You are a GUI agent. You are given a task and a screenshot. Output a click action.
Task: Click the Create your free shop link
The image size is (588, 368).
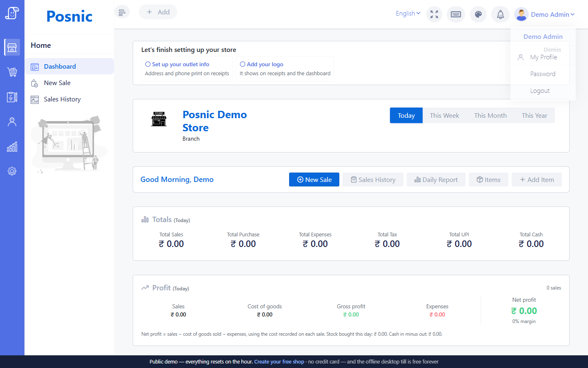coord(279,361)
